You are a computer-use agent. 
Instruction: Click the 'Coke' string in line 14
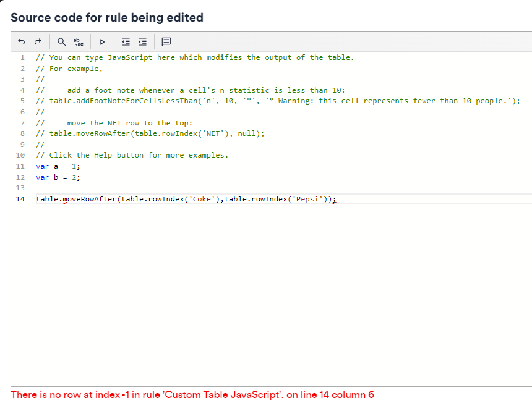pos(202,199)
